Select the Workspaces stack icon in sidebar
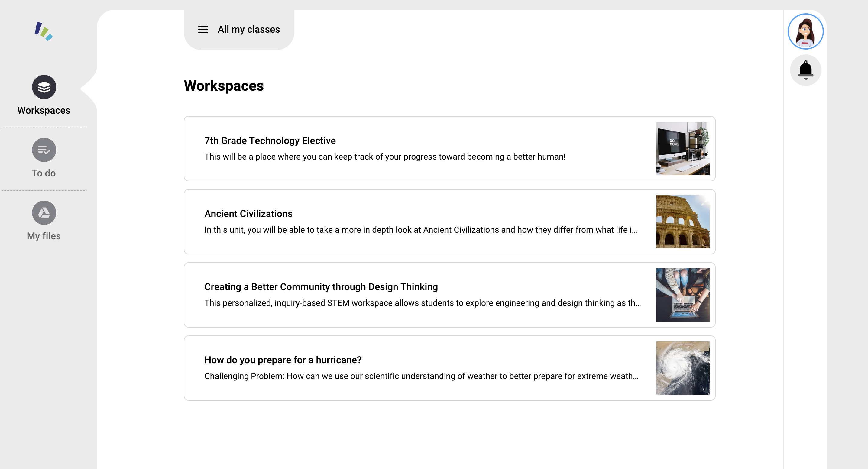Viewport: 868px width, 469px height. click(44, 87)
